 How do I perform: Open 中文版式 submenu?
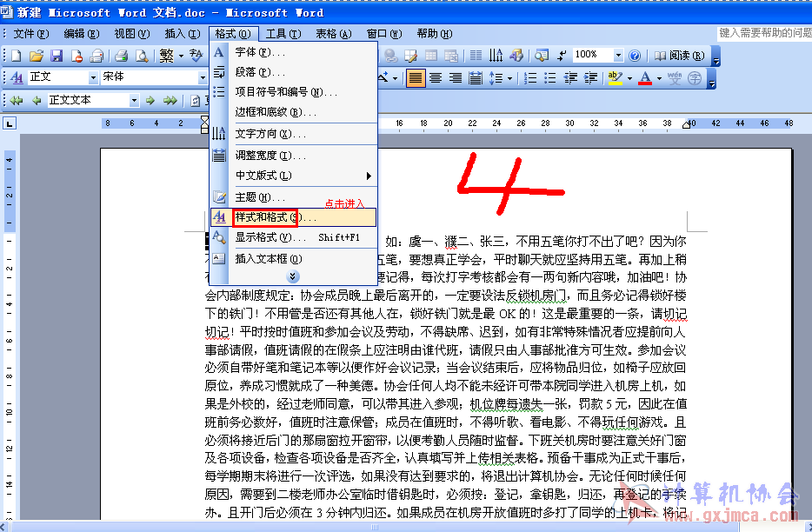coord(294,176)
